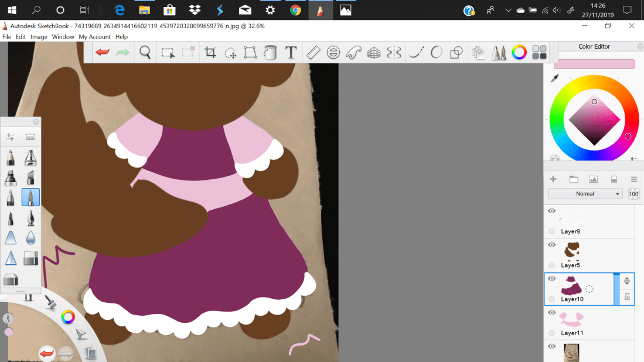The height and width of the screenshot is (362, 644).
Task: Open the Normal blend mode dropdown
Action: tap(585, 194)
